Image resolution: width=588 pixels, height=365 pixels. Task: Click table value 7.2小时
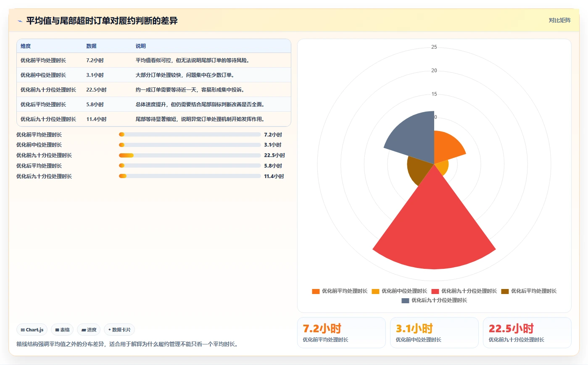[x=95, y=60]
